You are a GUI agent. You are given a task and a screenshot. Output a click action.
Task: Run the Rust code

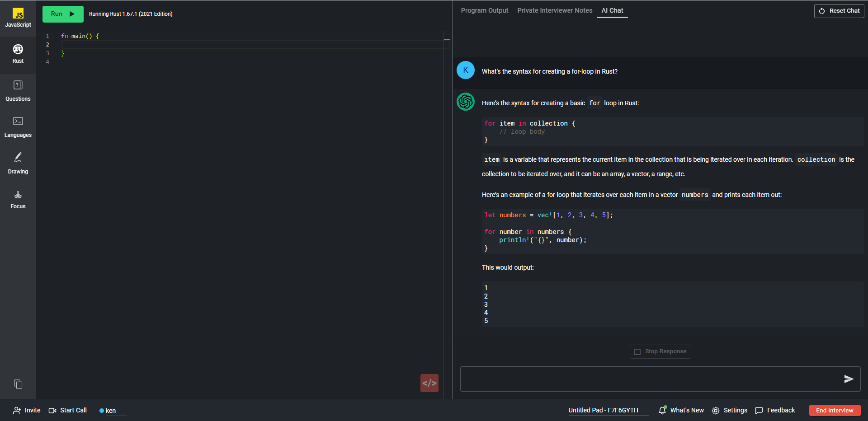(x=63, y=14)
